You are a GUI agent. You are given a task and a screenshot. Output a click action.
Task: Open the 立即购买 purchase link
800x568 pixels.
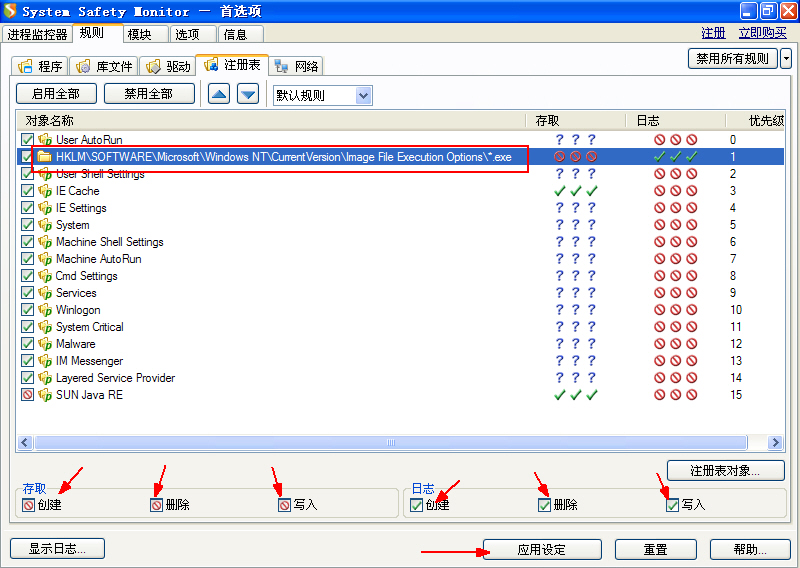763,33
